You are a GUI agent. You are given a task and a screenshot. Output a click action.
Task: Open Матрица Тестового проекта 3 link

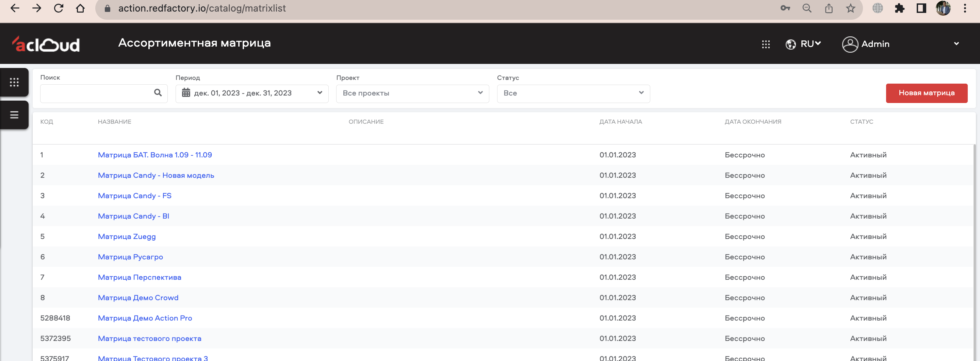pyautogui.click(x=153, y=358)
